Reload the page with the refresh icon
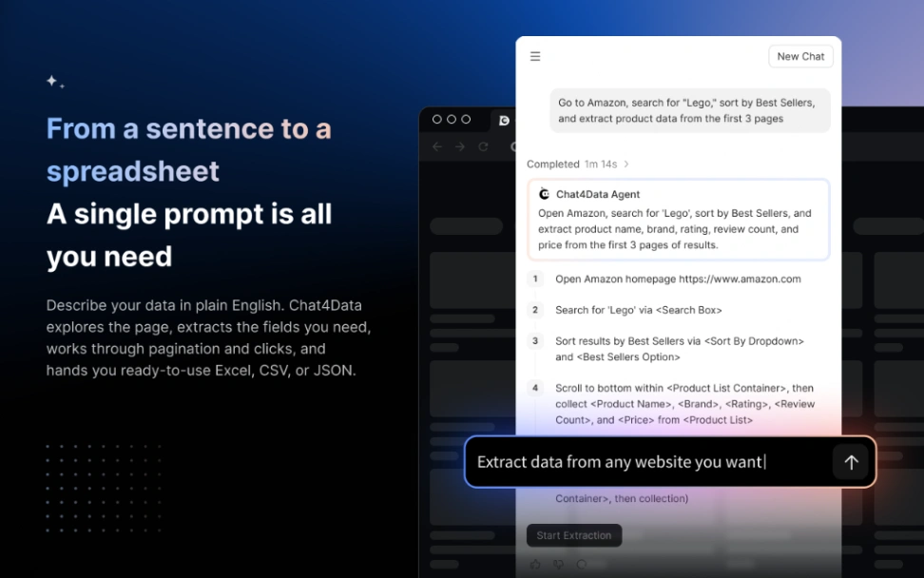This screenshot has width=924, height=578. [483, 146]
